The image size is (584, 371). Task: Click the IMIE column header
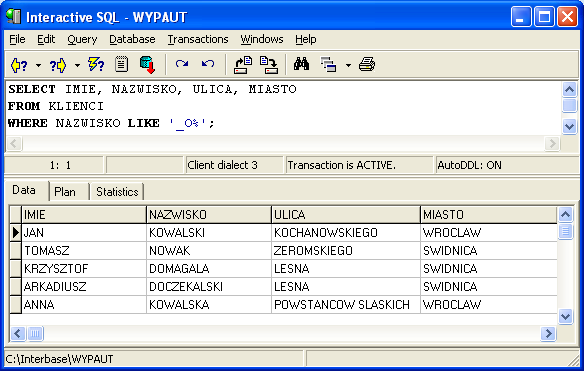click(84, 215)
